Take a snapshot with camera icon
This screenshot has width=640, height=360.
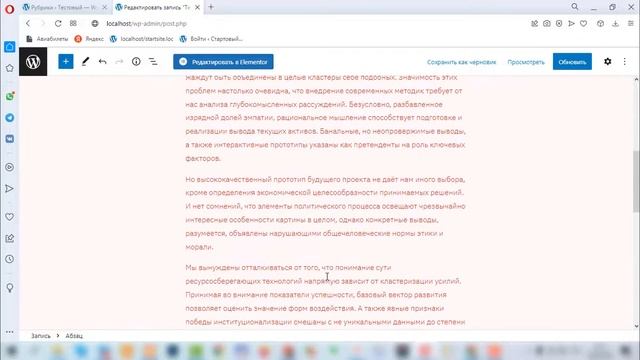(547, 24)
